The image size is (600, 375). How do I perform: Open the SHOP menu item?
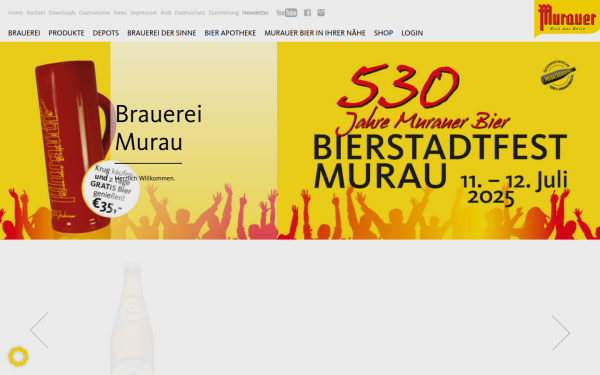tap(383, 33)
